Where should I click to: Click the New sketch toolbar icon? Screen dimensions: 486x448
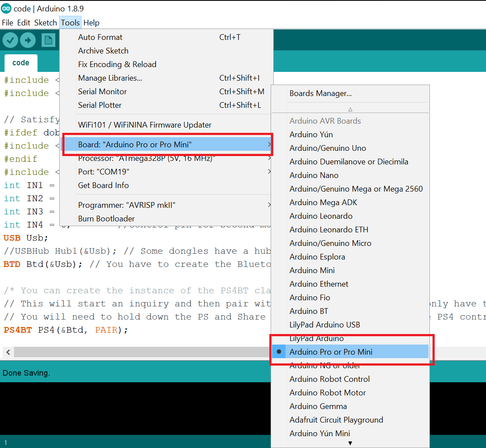coord(48,40)
